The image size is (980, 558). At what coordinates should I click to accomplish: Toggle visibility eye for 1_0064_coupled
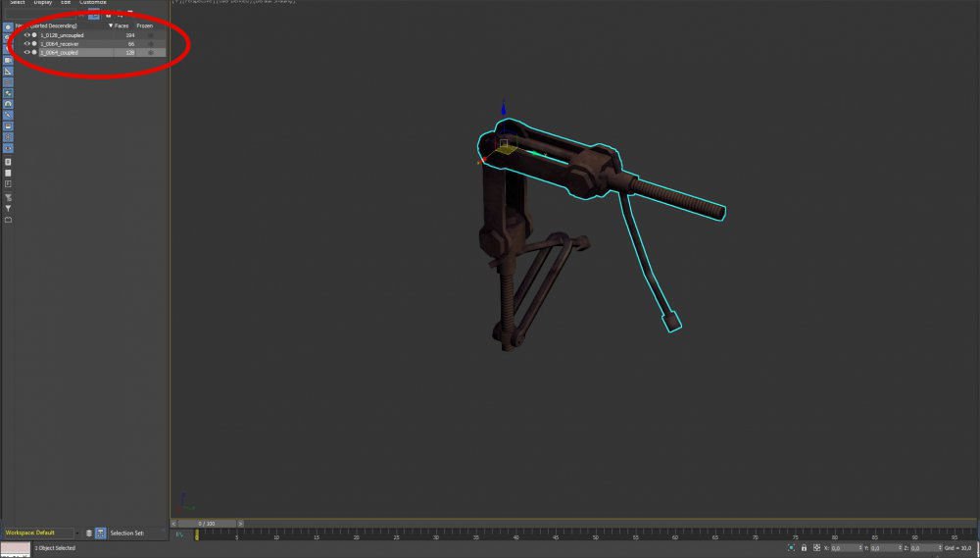point(26,53)
